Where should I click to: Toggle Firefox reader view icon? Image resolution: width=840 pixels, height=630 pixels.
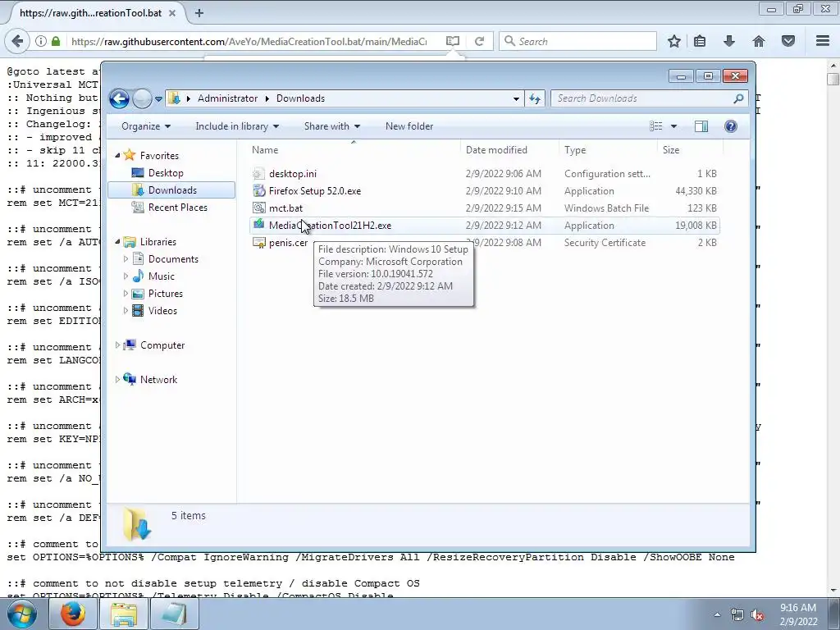(x=453, y=41)
